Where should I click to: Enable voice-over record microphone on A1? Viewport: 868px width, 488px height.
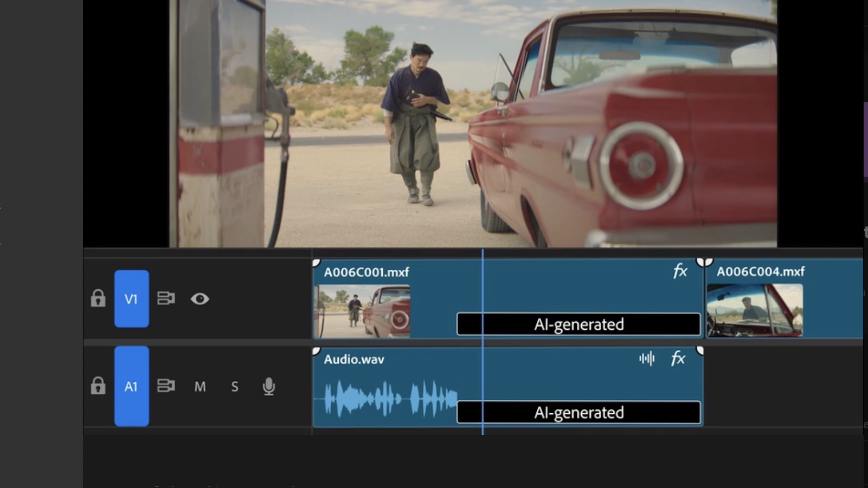point(268,386)
